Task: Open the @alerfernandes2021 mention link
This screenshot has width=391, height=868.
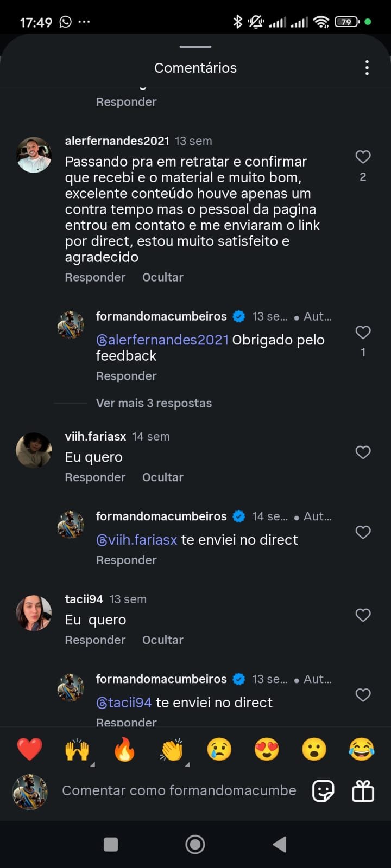Action: tap(162, 340)
